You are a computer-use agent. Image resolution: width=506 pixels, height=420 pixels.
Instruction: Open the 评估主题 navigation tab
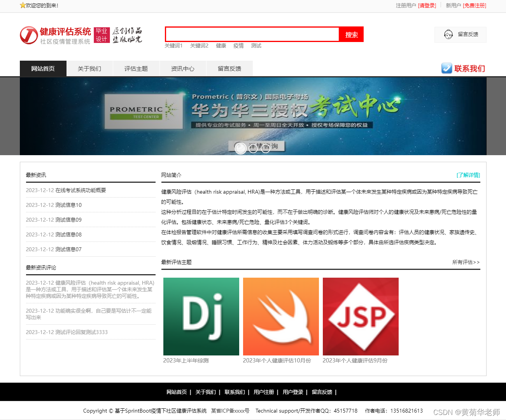(136, 68)
